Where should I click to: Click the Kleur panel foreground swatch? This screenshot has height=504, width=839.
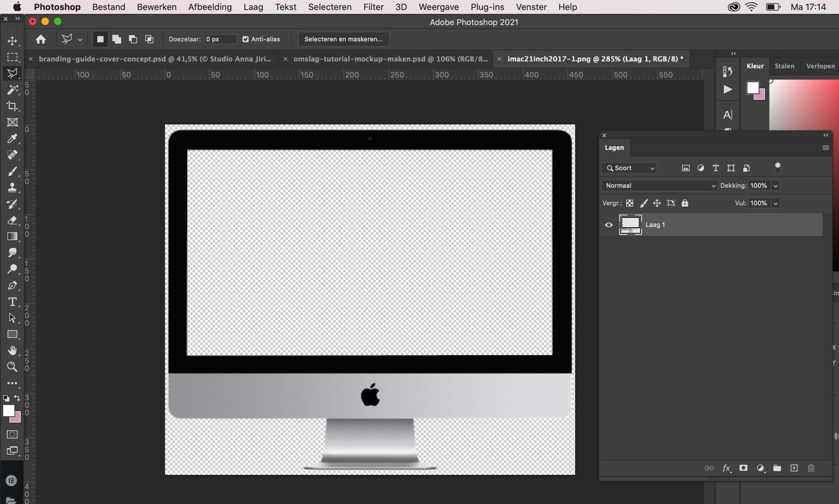click(x=753, y=88)
